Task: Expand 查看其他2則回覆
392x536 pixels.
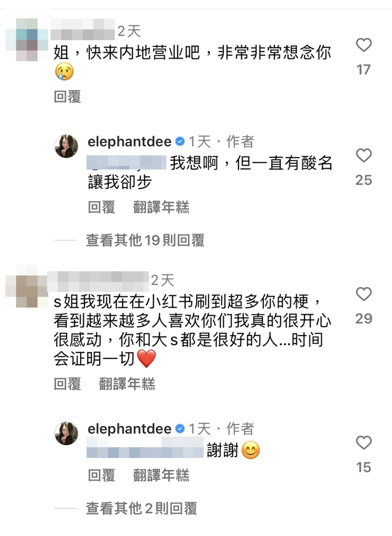Action: pos(141,508)
